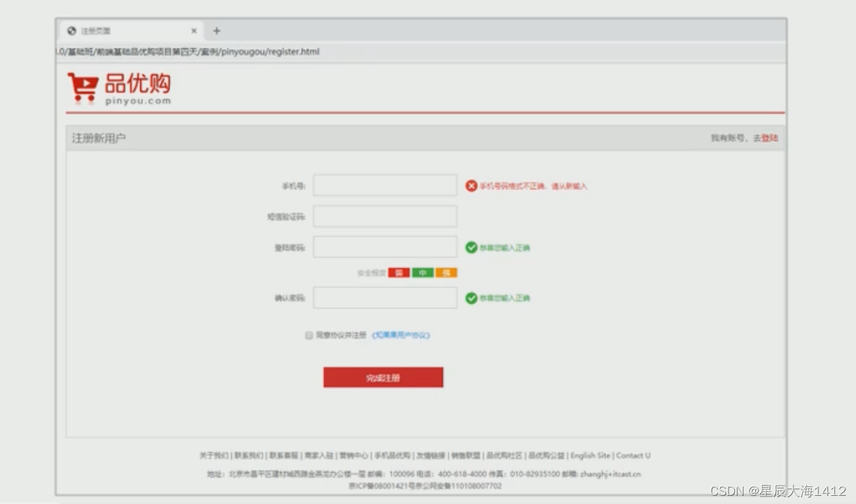Open 联系我们 footer link
Screen dimensions: 856x504
click(249, 456)
